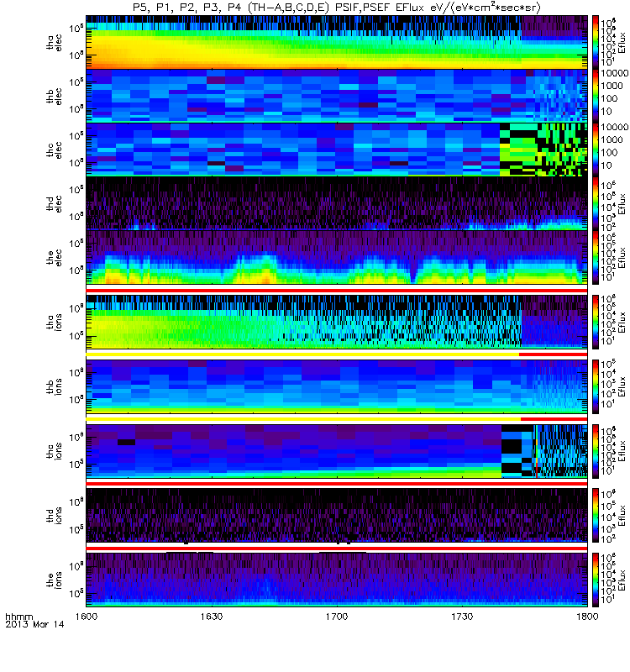Screen dimensions: 630x672
Task: Select the "thd elec" panel label
Action: click(54, 203)
